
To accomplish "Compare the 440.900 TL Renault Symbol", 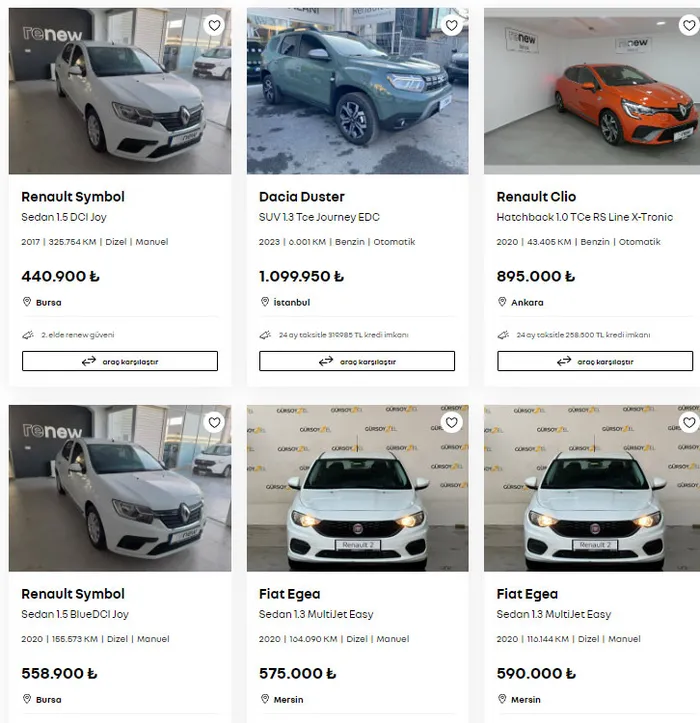I will pos(120,361).
